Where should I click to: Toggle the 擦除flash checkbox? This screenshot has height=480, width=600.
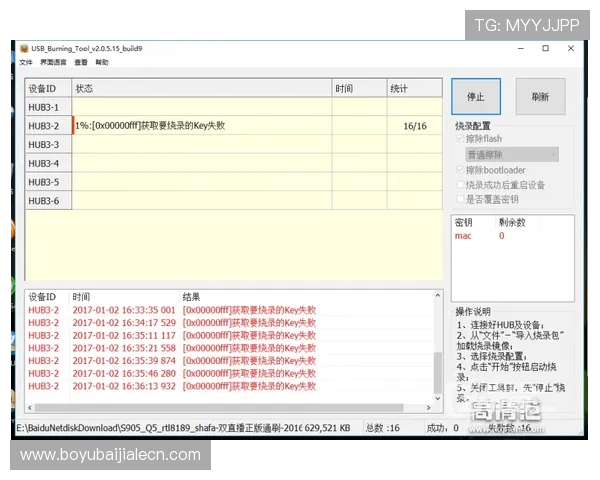(x=460, y=139)
